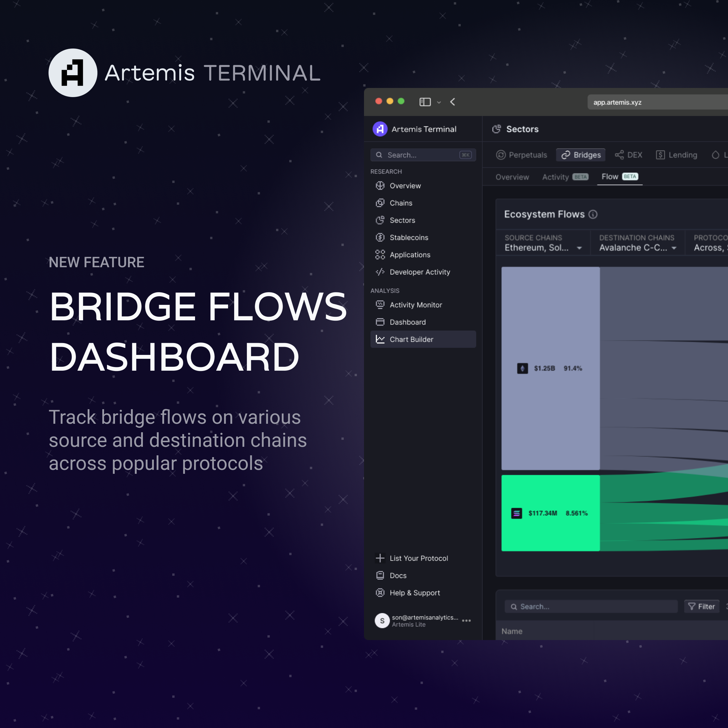
Task: Click the Filter button
Action: (702, 606)
